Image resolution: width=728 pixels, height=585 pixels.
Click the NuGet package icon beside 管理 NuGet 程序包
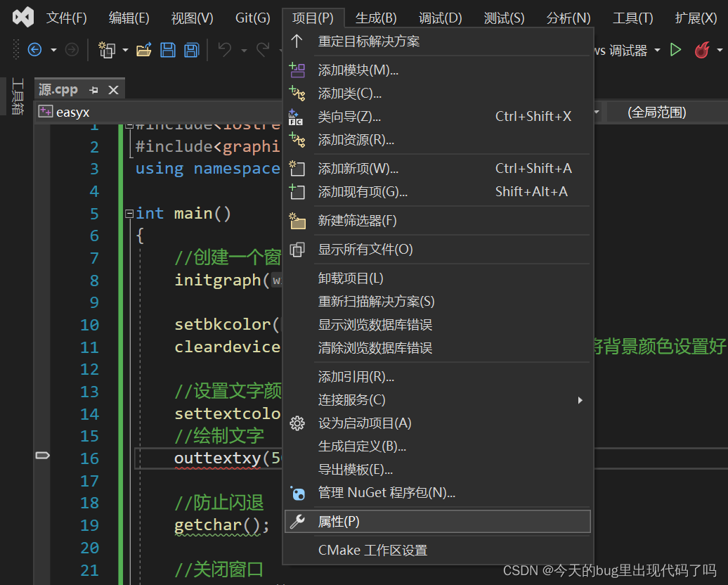pos(298,493)
